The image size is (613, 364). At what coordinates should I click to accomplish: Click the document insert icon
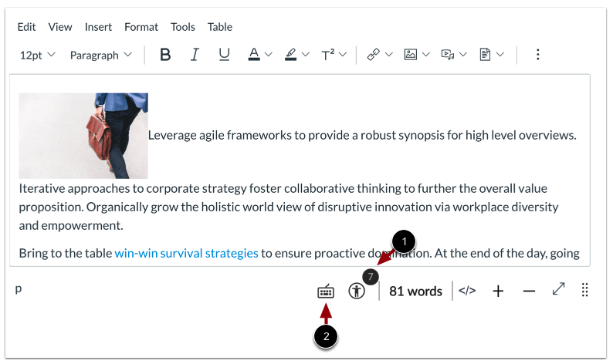coord(485,55)
